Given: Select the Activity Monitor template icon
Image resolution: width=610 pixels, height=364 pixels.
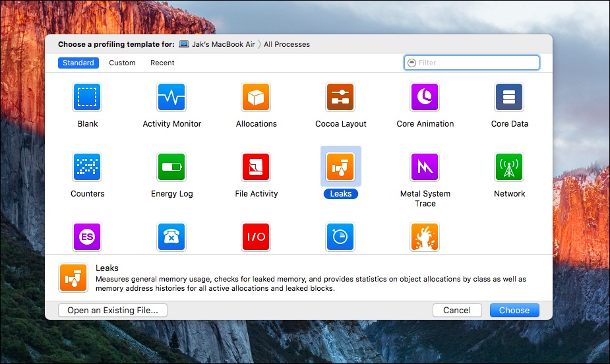Looking at the screenshot, I should click(171, 97).
